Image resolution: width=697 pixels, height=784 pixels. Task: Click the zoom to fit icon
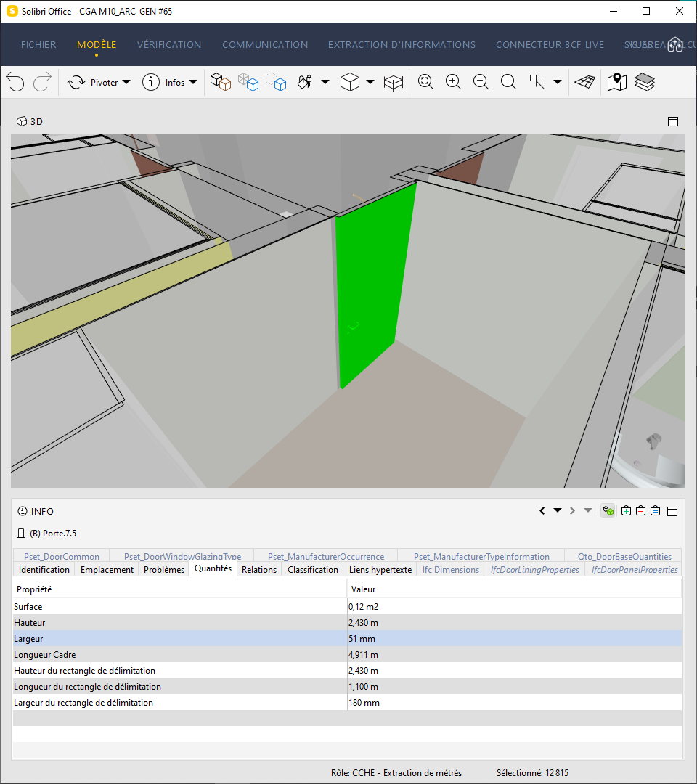[x=425, y=81]
